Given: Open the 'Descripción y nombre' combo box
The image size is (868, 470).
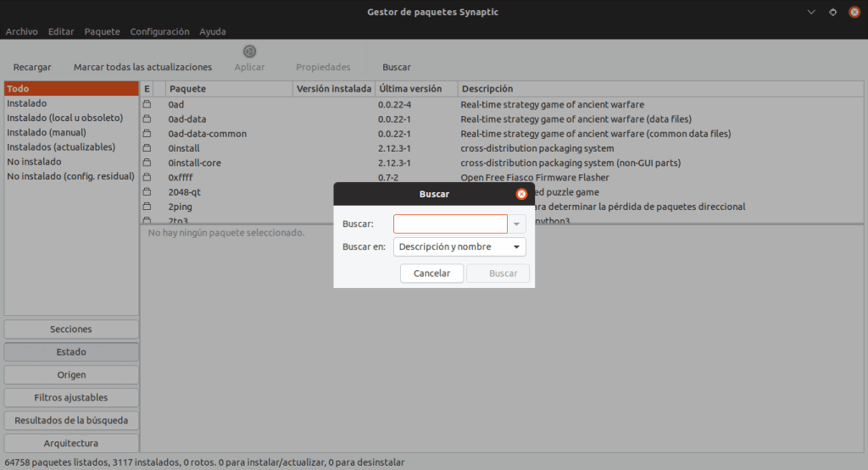Looking at the screenshot, I should coord(459,246).
